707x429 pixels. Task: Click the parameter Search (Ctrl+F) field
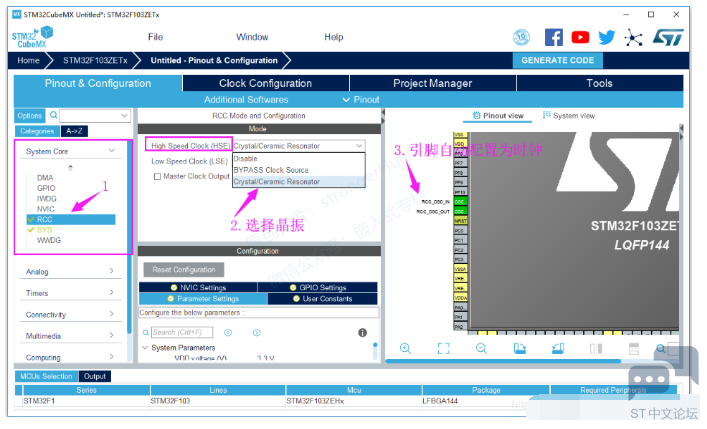point(182,332)
